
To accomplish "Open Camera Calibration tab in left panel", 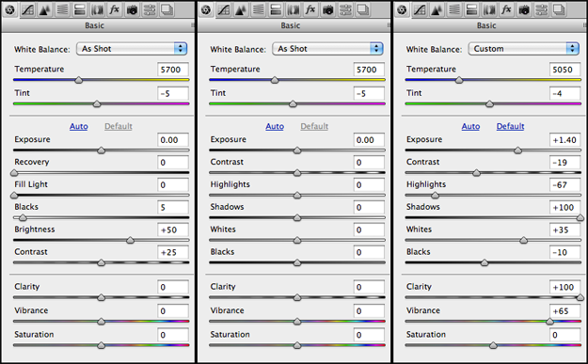I will click(x=132, y=9).
